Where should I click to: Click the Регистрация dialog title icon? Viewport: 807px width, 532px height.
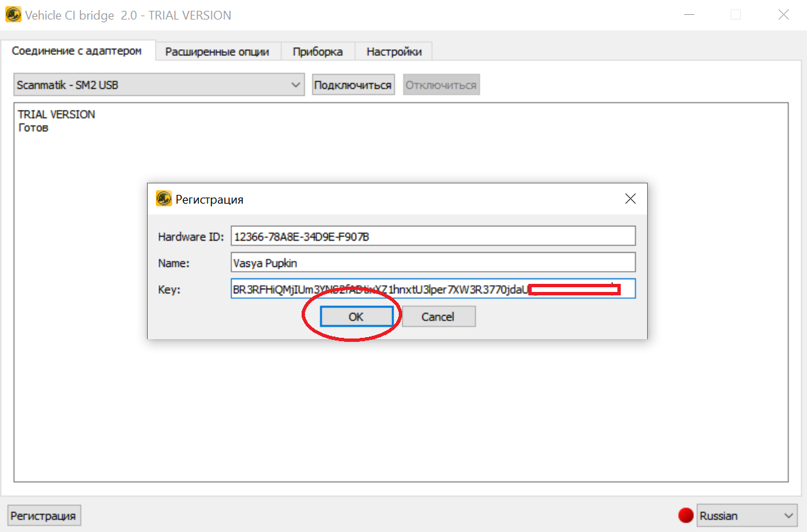[164, 199]
